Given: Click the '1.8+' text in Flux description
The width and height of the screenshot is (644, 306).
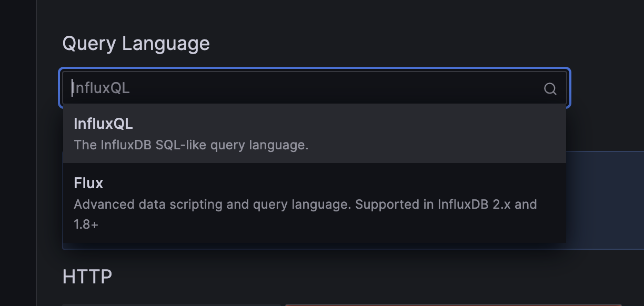Looking at the screenshot, I should (85, 223).
